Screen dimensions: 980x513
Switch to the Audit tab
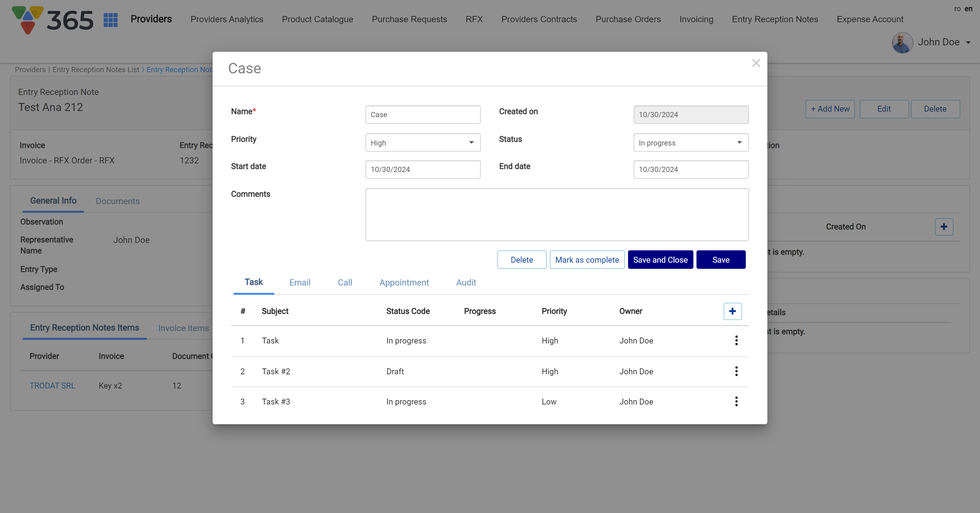coord(466,282)
